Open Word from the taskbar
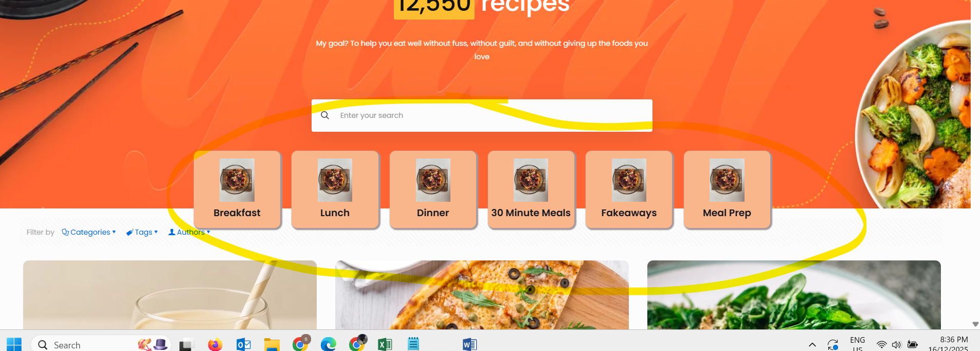The height and width of the screenshot is (351, 980). 469,344
